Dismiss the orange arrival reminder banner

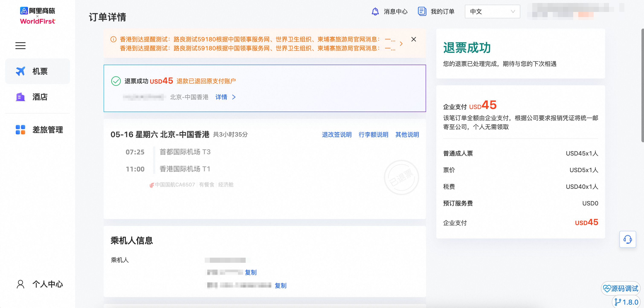tap(413, 39)
